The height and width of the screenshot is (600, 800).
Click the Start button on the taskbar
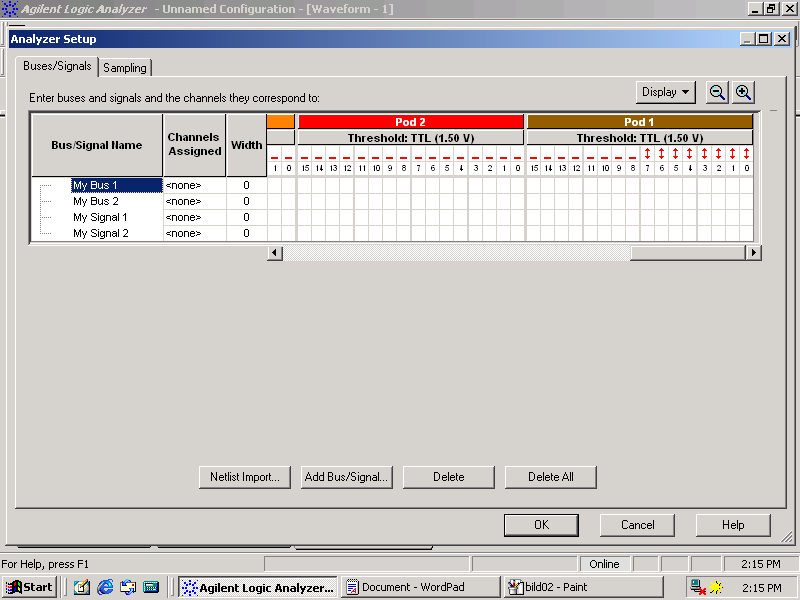click(30, 587)
